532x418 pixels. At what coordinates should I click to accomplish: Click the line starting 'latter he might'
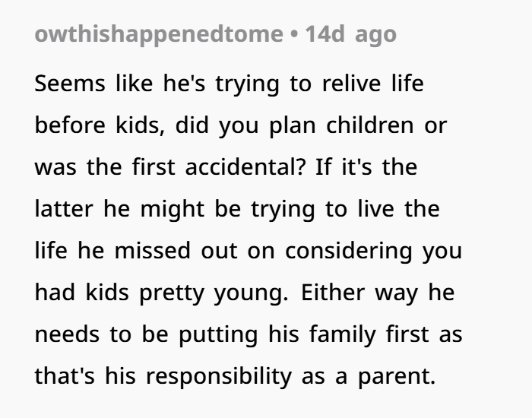click(x=237, y=209)
